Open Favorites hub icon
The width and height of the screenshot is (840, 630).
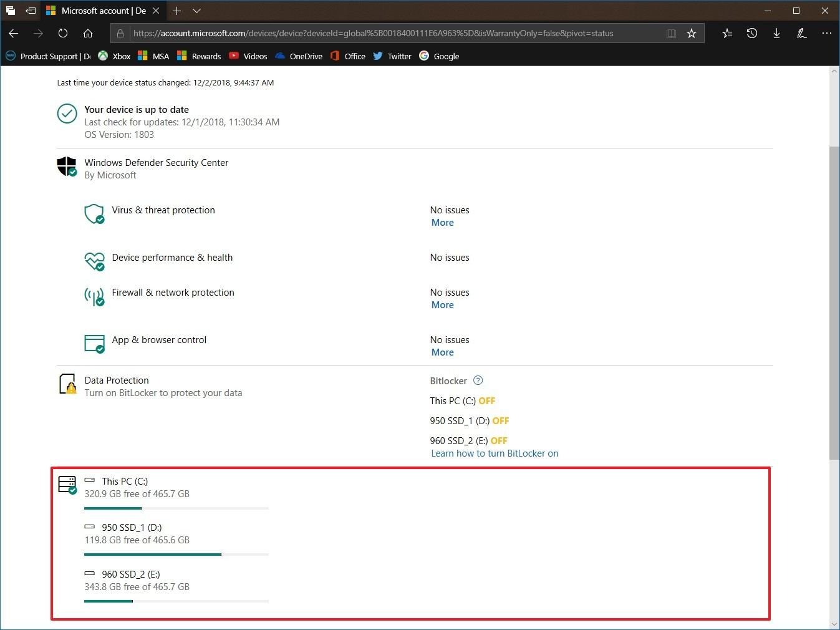point(727,34)
